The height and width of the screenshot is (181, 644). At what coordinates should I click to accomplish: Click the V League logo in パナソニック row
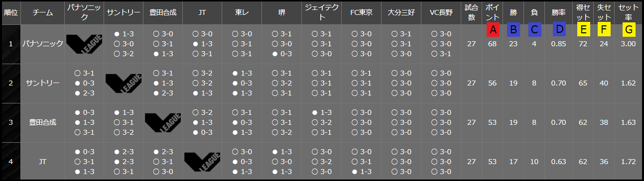coord(84,44)
